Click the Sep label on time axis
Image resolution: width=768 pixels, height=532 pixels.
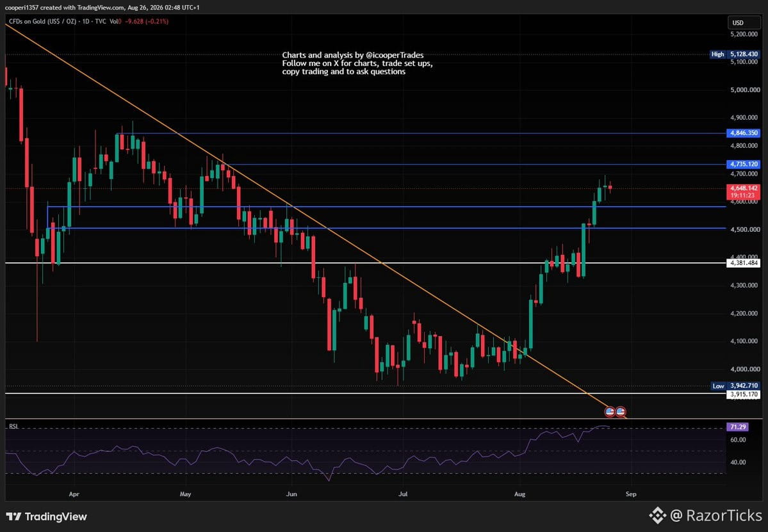pyautogui.click(x=631, y=494)
